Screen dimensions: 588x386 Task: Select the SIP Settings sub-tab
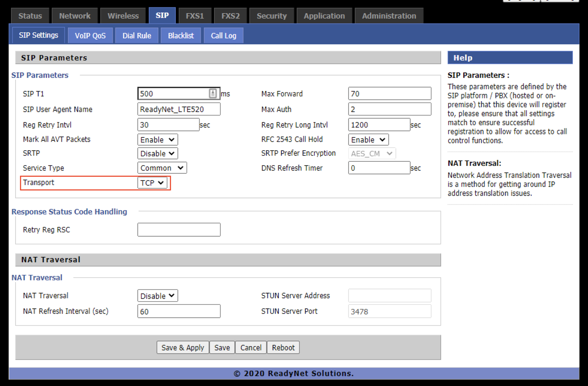(39, 35)
